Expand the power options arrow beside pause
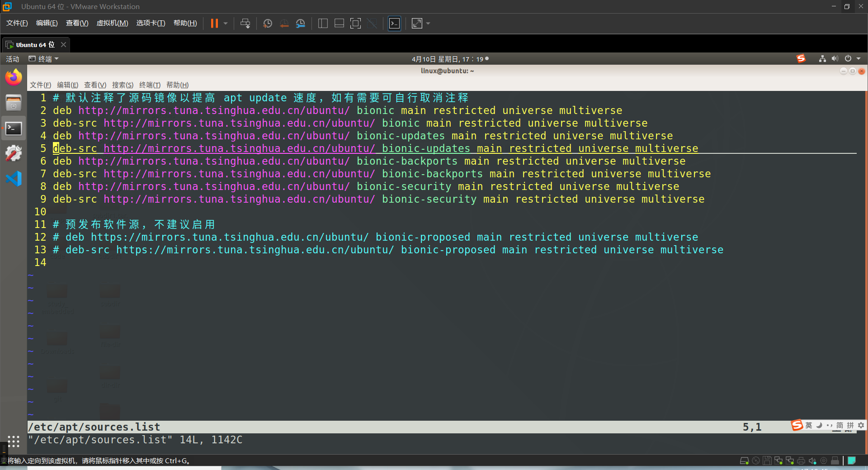 pyautogui.click(x=225, y=24)
